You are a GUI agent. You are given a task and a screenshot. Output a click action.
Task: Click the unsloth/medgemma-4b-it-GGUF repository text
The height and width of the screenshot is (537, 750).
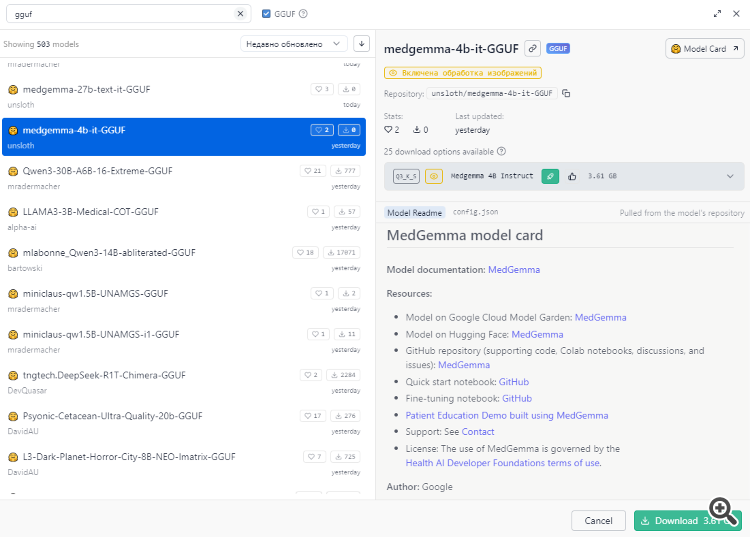click(492, 93)
